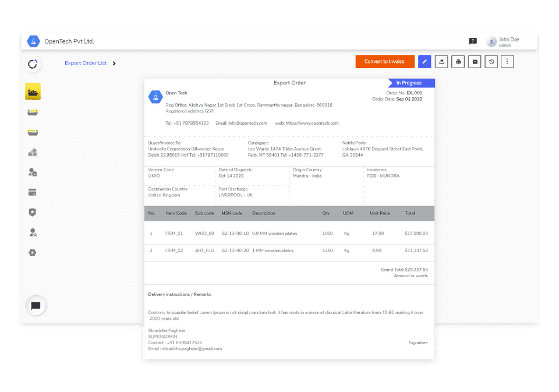
Task: Open the chat message floating button
Action: pyautogui.click(x=36, y=306)
